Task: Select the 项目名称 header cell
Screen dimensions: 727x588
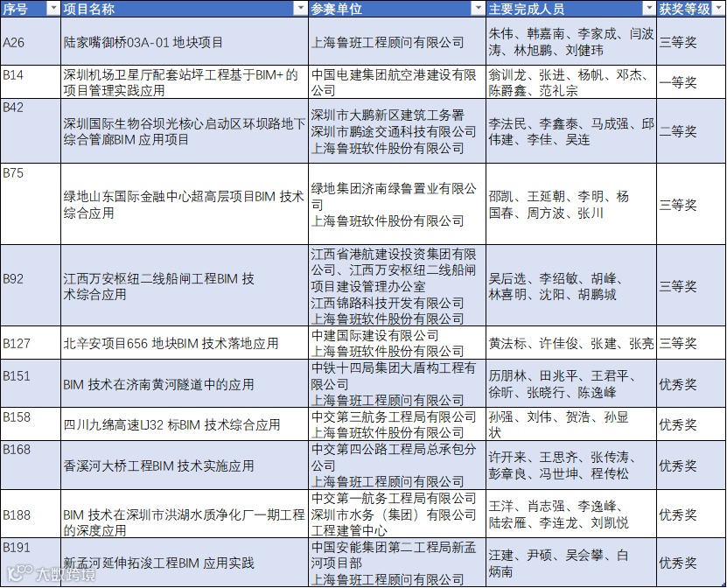Action: pyautogui.click(x=185, y=9)
